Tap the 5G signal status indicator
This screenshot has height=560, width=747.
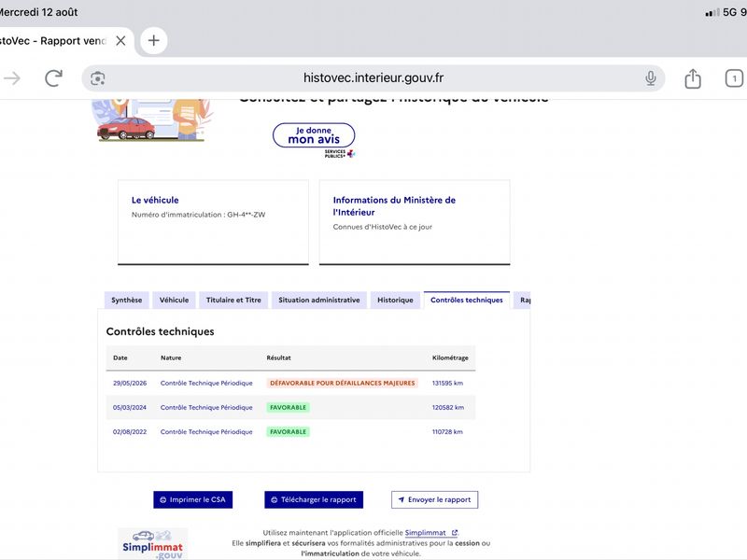point(721,12)
